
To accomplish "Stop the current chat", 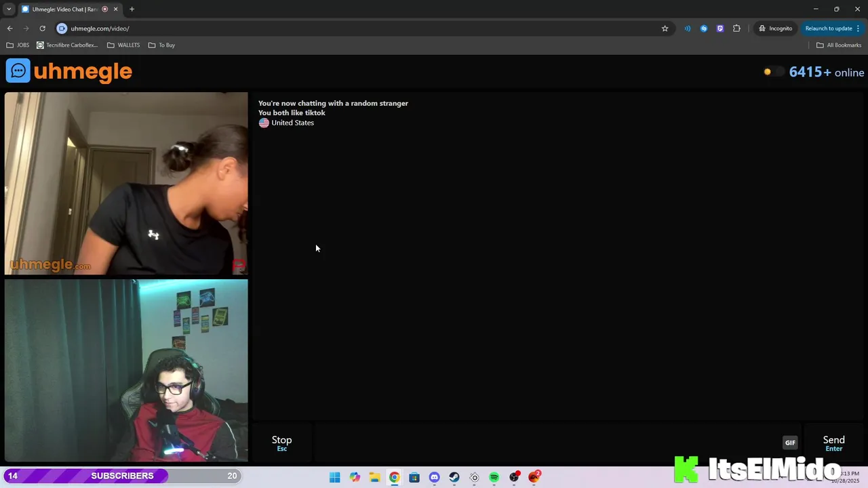I will [x=282, y=443].
